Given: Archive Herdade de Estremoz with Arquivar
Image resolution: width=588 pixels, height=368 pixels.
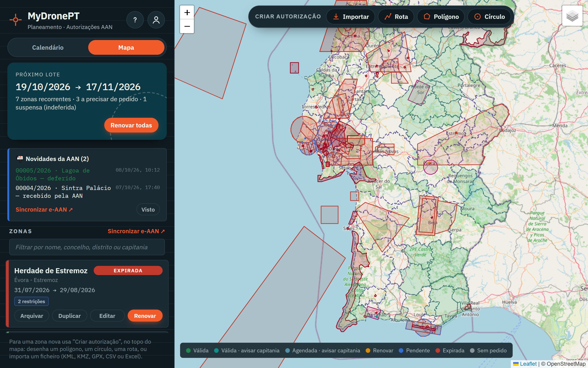Looking at the screenshot, I should (x=32, y=316).
